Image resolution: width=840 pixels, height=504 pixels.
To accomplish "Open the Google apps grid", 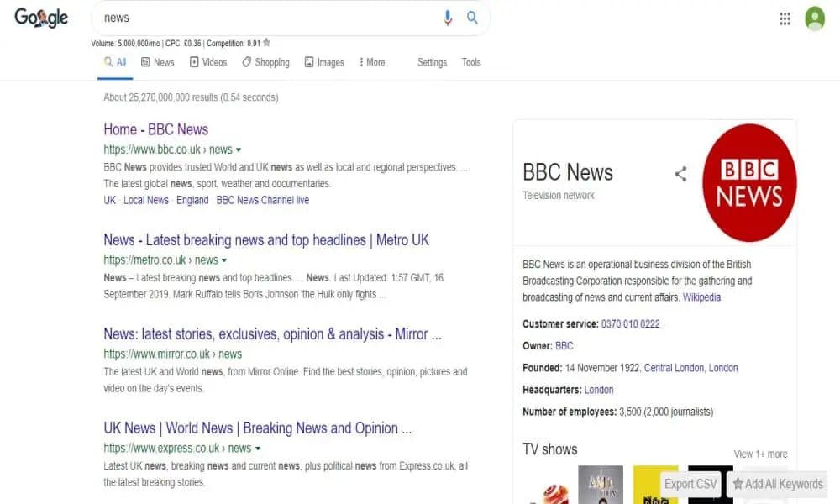I will [785, 18].
